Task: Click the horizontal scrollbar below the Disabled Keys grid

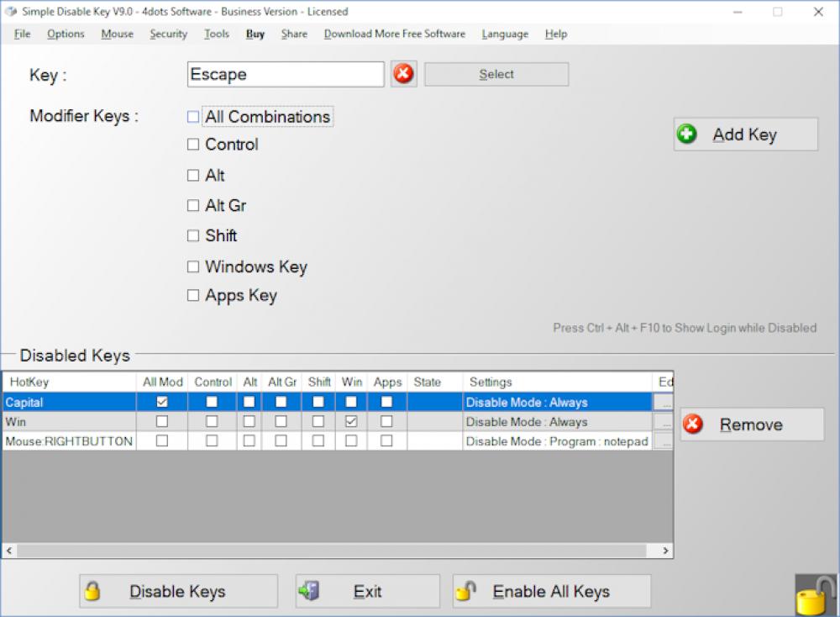Action: (336, 551)
